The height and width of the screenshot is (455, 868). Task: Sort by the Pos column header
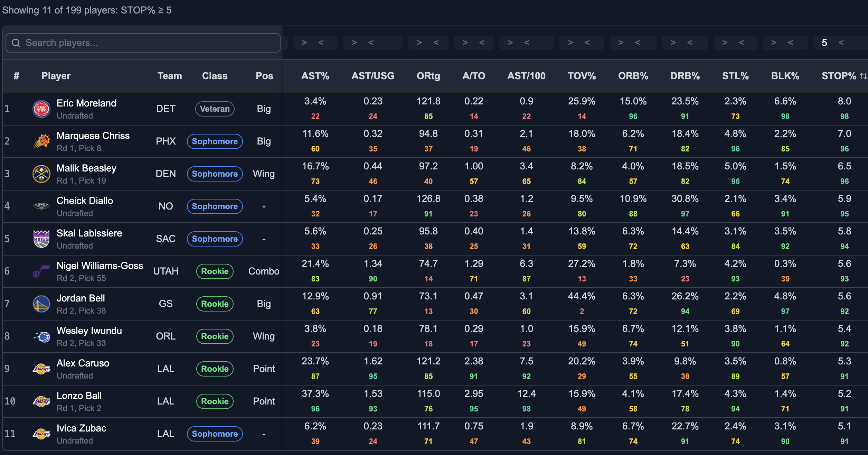click(264, 76)
